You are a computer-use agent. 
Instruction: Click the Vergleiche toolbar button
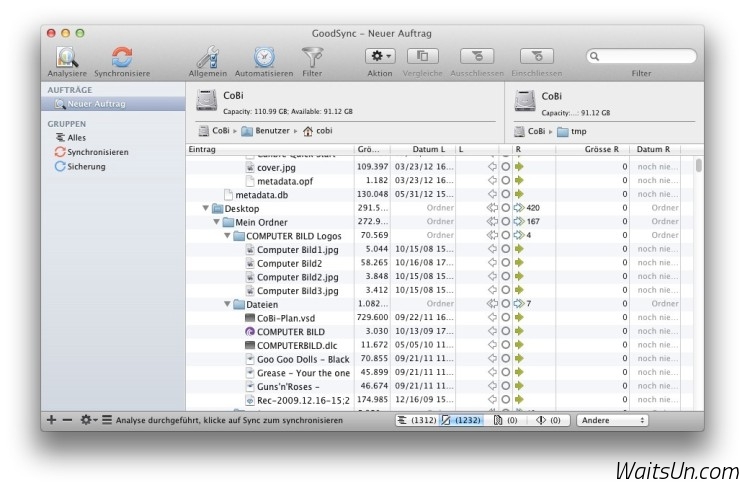coord(423,56)
